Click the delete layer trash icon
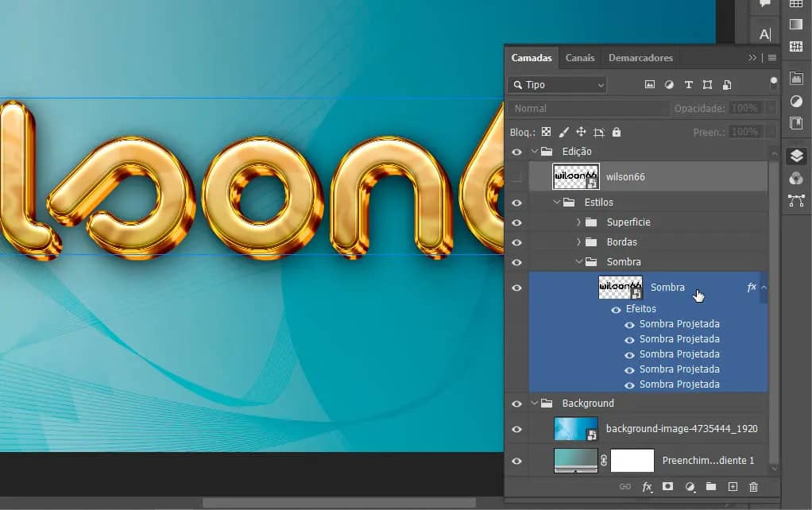 [753, 486]
